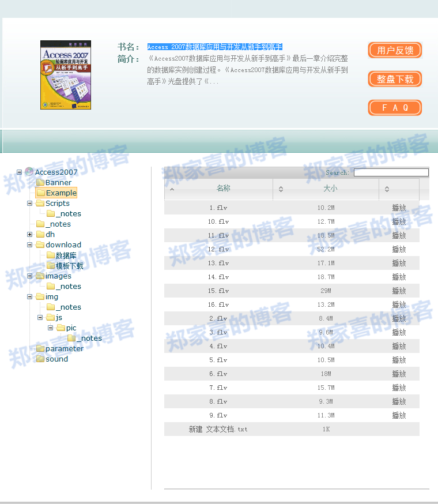
Task: Collapse the Scripts folder node
Action: (29, 203)
